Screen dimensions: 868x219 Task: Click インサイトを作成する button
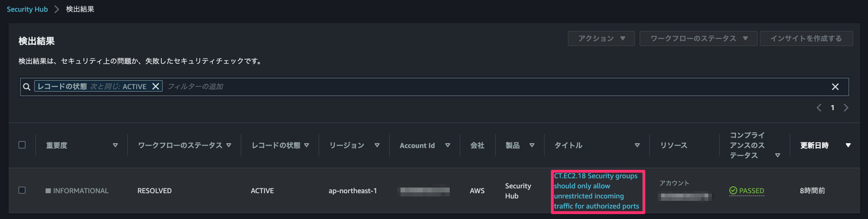(806, 38)
